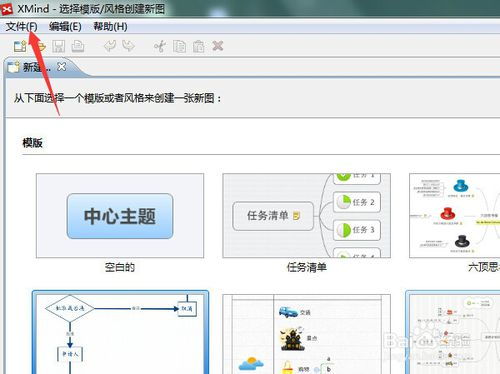Pick the flowchart template thumbnail
This screenshot has width=500, height=374.
coord(120,333)
